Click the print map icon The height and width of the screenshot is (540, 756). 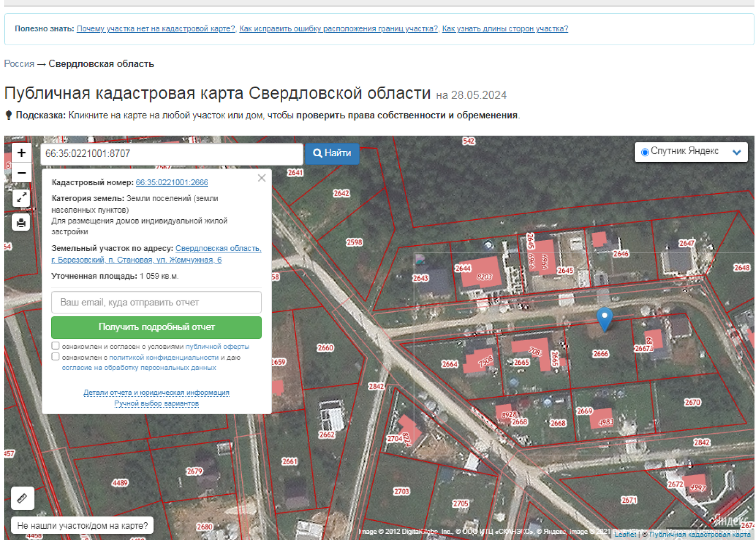tap(21, 223)
